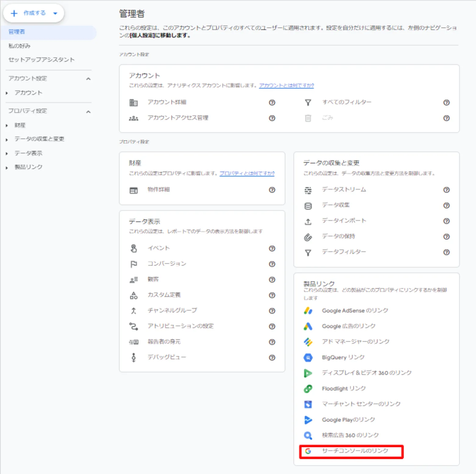The image size is (476, 474).
Task: Open the BigQuery link icon
Action: [308, 357]
